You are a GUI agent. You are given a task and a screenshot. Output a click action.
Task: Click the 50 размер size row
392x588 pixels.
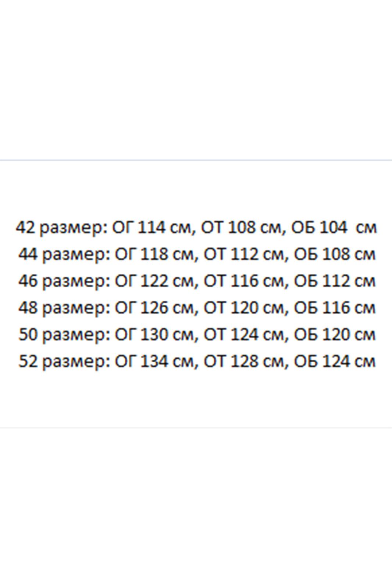coord(197,335)
